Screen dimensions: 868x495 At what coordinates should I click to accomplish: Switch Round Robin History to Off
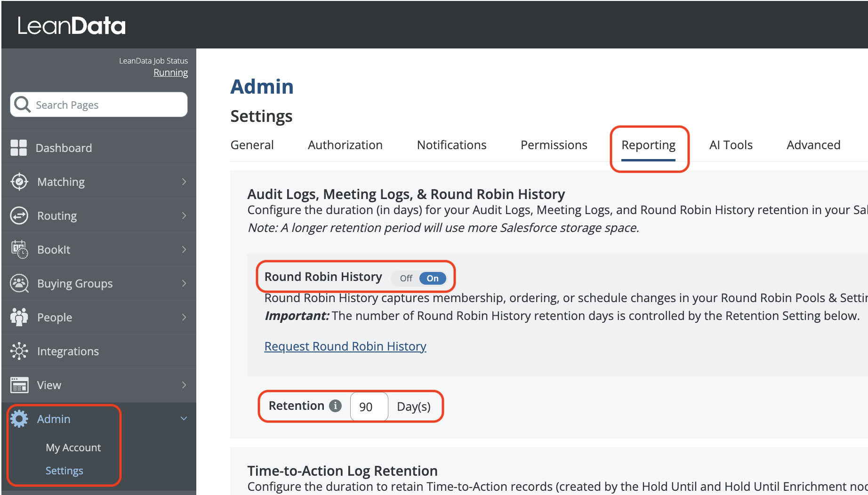(x=406, y=278)
